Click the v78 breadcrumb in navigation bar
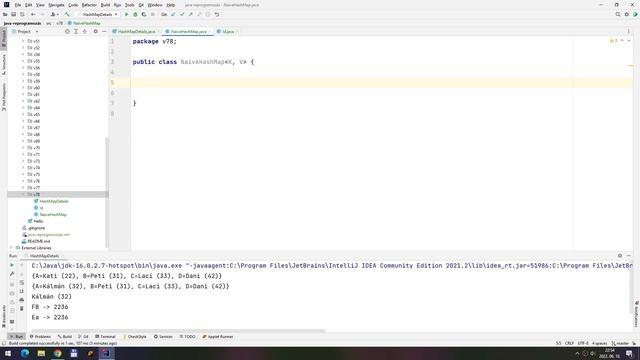The width and height of the screenshot is (640, 360). click(x=60, y=23)
